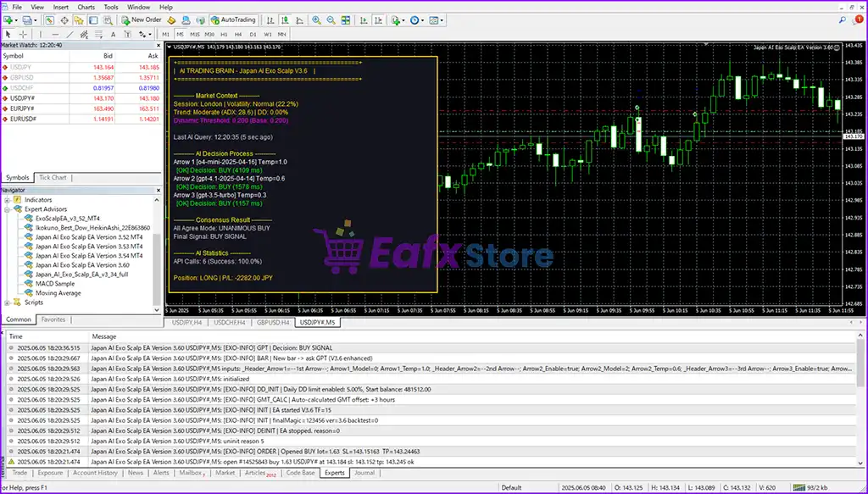Select the Arrows drawing tool
868x494 pixels.
coord(142,34)
